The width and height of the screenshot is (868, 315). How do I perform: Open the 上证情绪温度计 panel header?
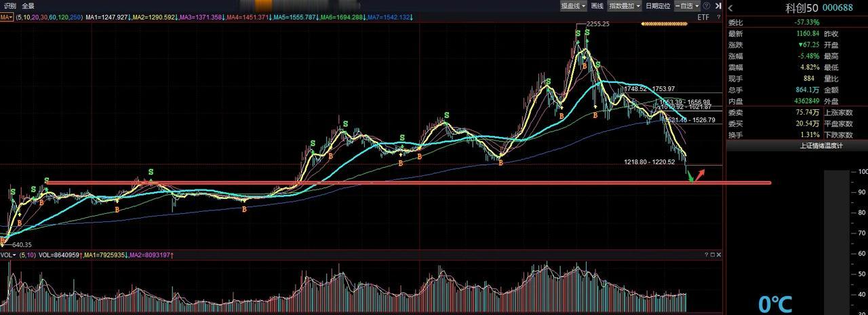pyautogui.click(x=797, y=145)
